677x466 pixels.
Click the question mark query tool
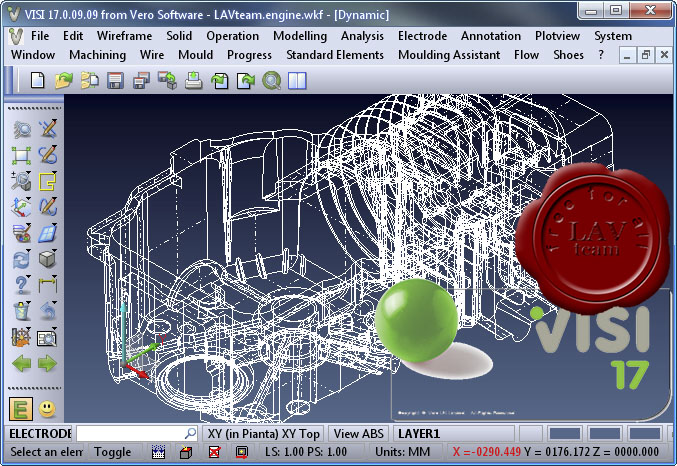pos(21,285)
